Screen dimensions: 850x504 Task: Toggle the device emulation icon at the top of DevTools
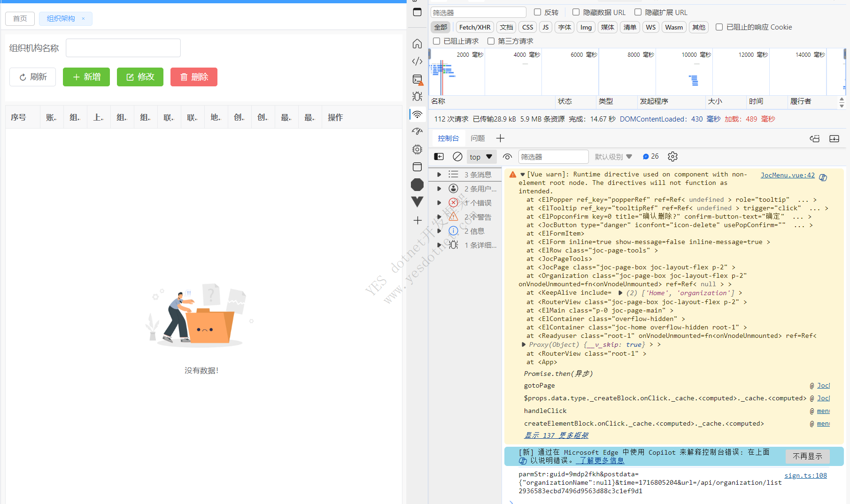417,12
